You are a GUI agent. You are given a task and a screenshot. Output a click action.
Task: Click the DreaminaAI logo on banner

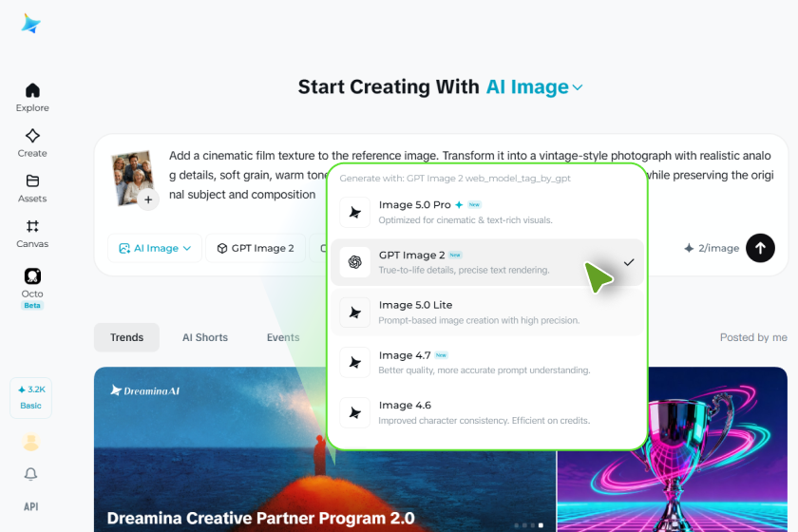pos(145,390)
